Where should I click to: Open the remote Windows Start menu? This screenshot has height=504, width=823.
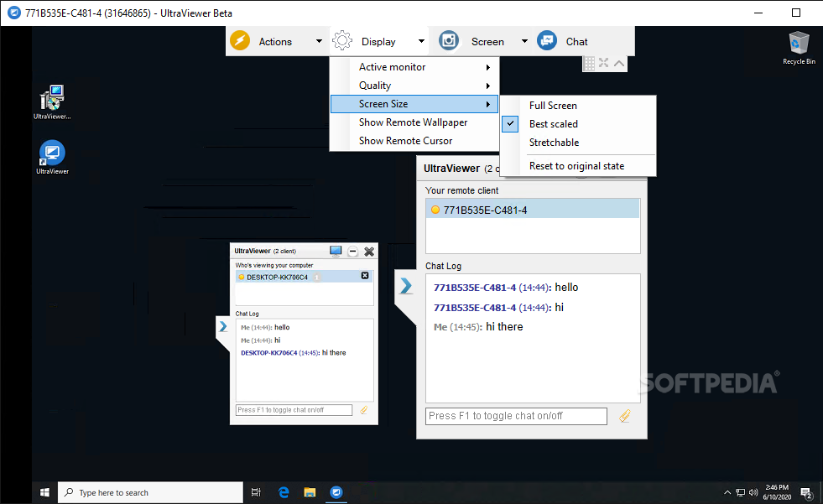coord(44,492)
